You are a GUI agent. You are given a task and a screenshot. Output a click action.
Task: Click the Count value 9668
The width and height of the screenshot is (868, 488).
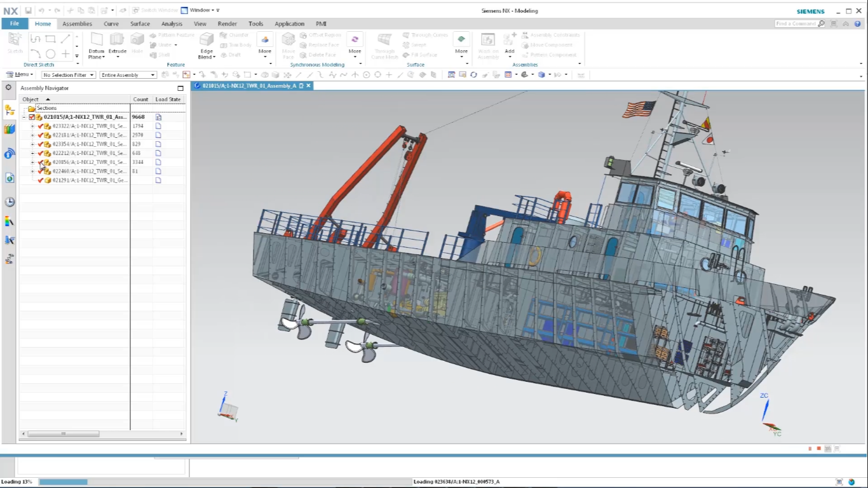coord(138,118)
